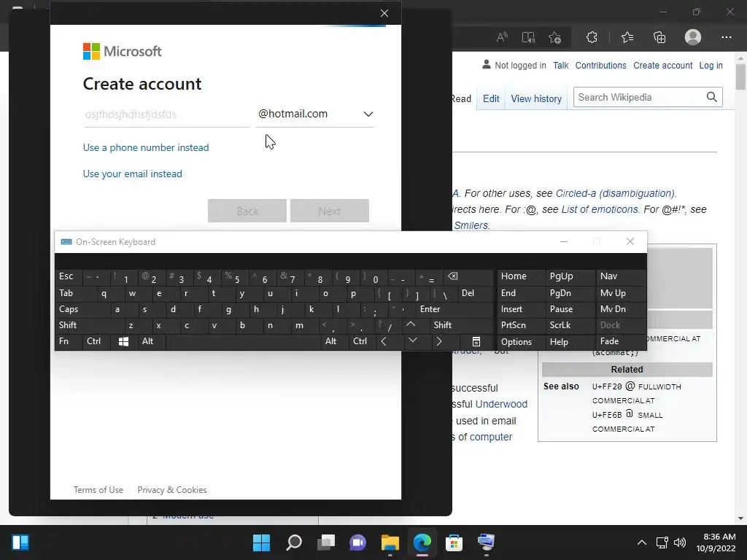
Task: Click the volume icon in system tray
Action: click(x=680, y=542)
